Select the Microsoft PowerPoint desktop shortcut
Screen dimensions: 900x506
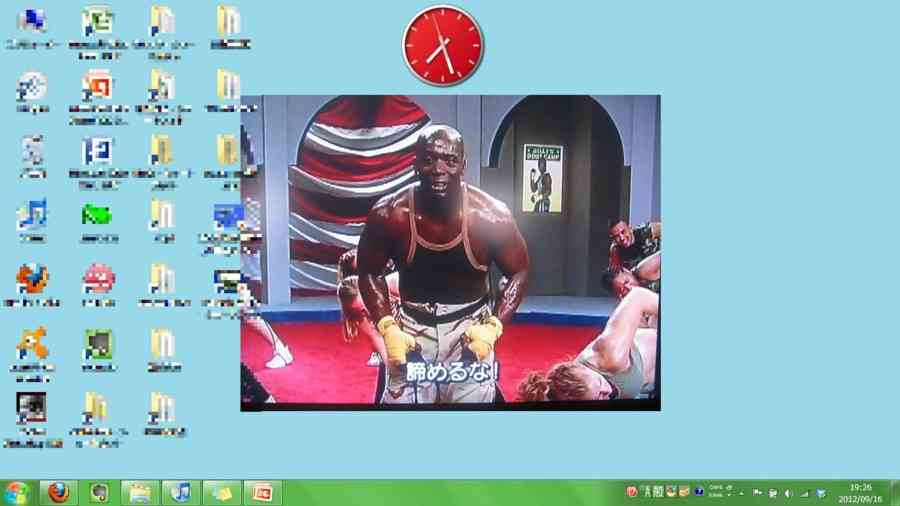(x=97, y=87)
